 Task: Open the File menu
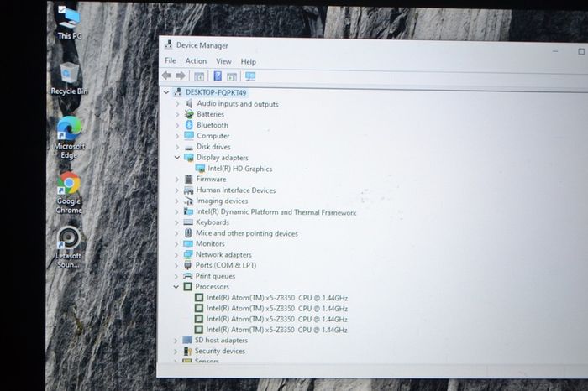171,60
